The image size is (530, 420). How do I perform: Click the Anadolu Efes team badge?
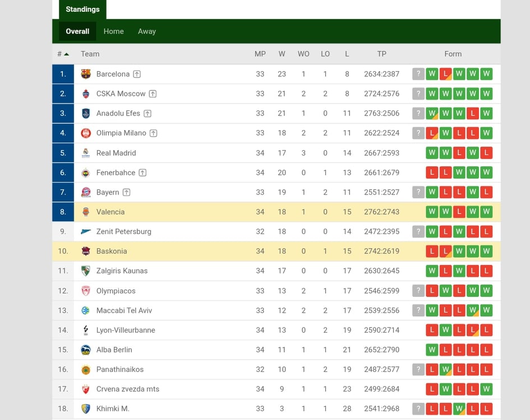[x=86, y=113]
